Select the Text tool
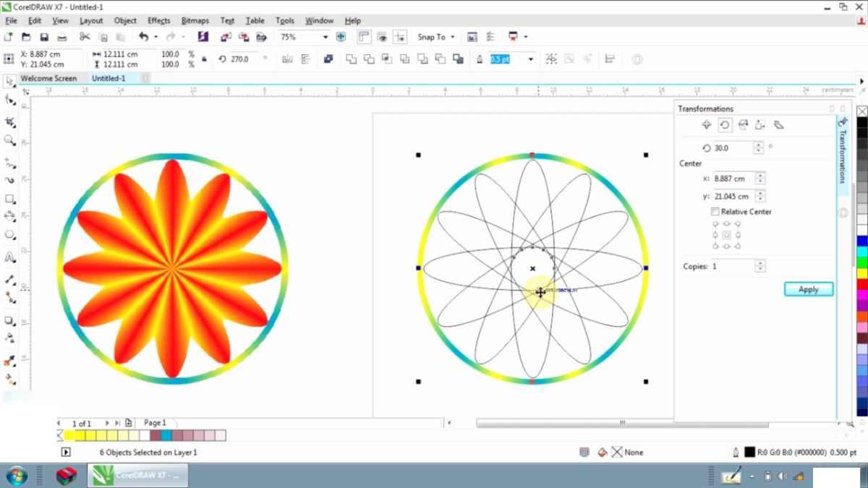The image size is (868, 488). click(x=10, y=257)
